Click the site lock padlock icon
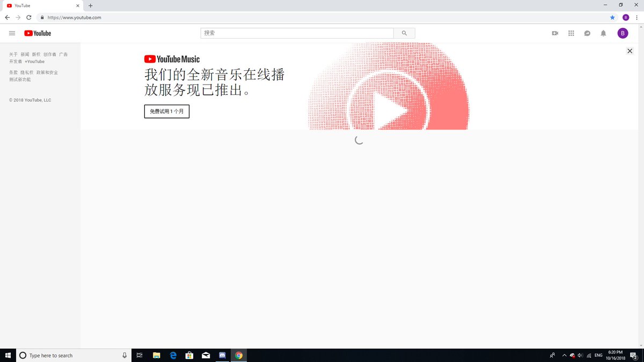644x362 pixels. pyautogui.click(x=42, y=17)
